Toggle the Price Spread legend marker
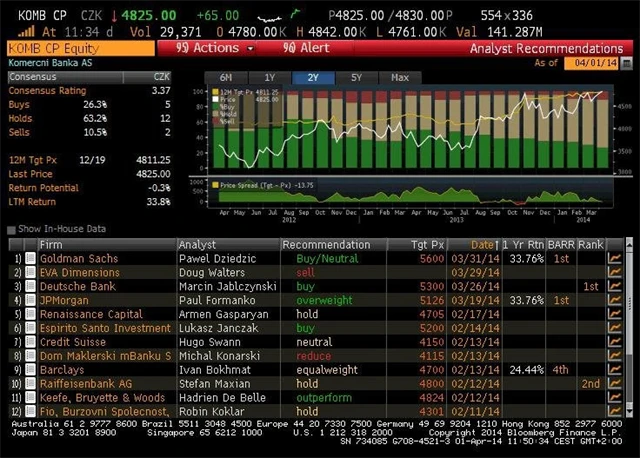 [x=213, y=185]
